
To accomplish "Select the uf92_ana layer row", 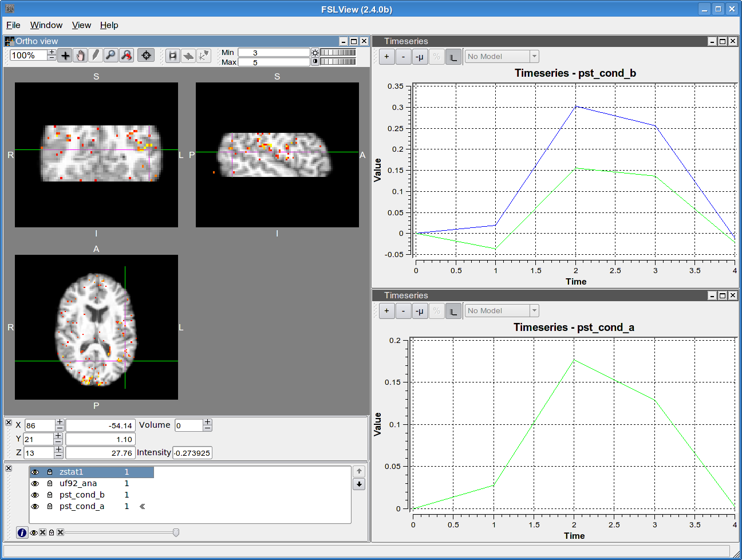I will [92, 483].
